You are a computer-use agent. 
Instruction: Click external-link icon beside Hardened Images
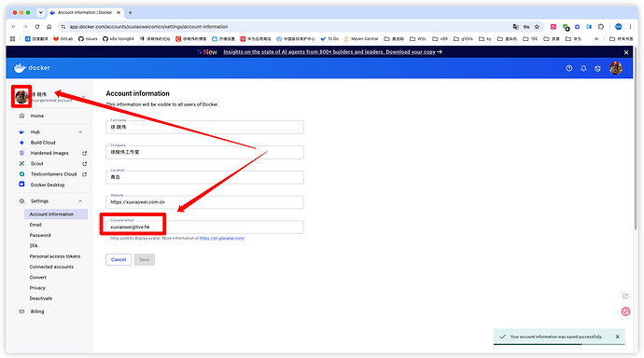pos(85,154)
